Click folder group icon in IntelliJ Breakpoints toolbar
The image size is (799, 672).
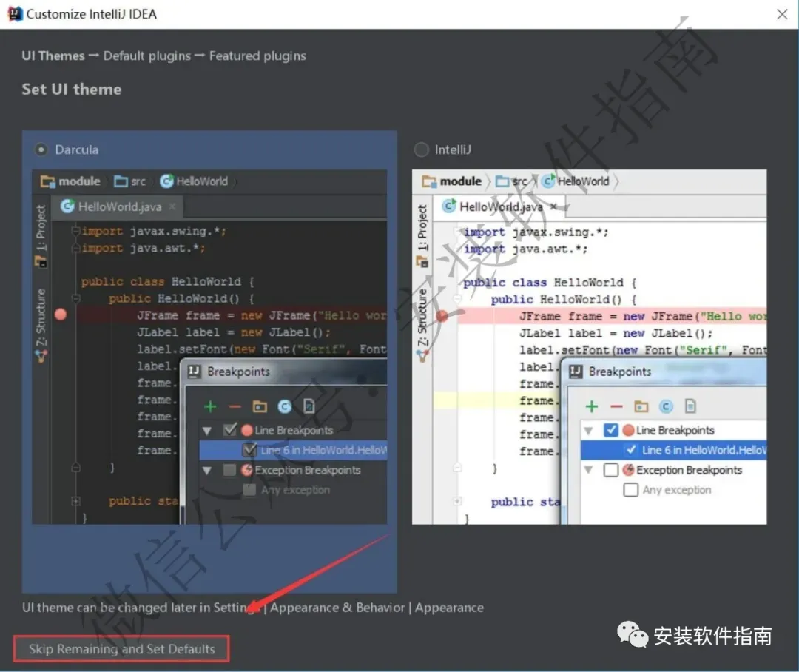pyautogui.click(x=641, y=406)
